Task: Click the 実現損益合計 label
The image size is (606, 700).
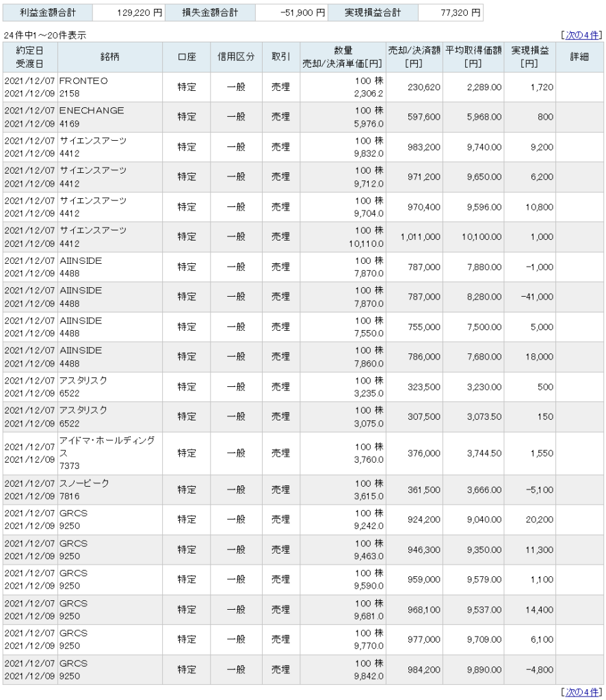Action: tap(373, 12)
